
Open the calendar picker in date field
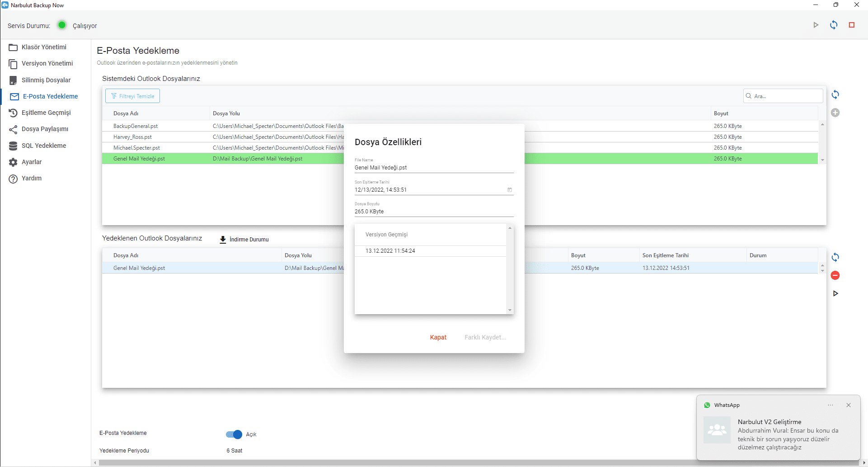(x=510, y=190)
